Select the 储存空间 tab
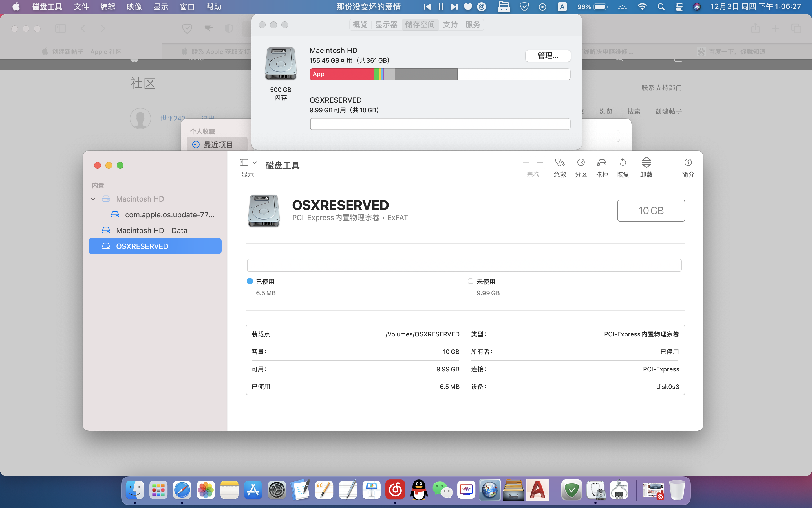This screenshot has height=508, width=812. [420, 25]
